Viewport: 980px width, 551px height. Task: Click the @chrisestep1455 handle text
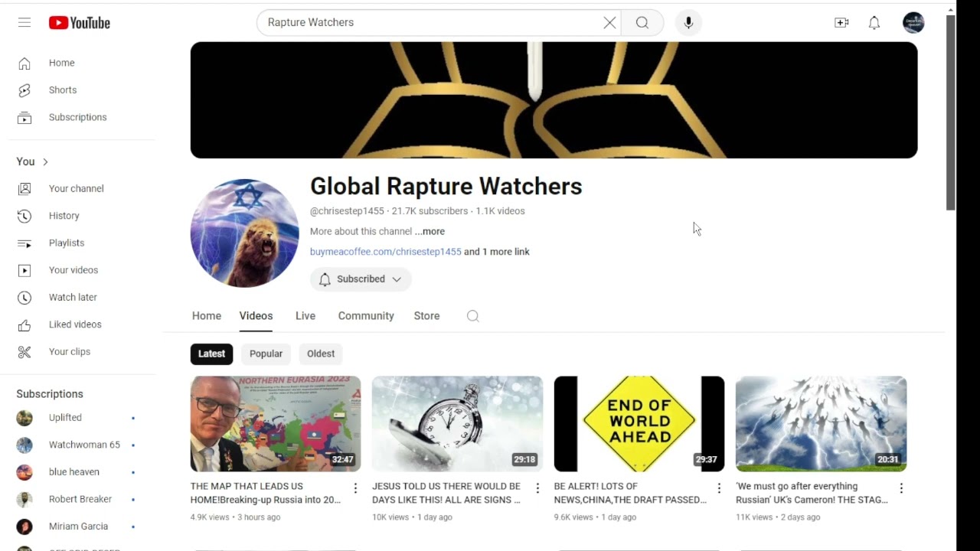click(x=347, y=211)
